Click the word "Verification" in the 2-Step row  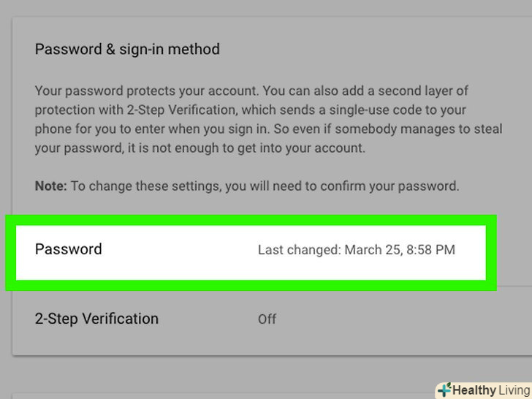(120, 319)
